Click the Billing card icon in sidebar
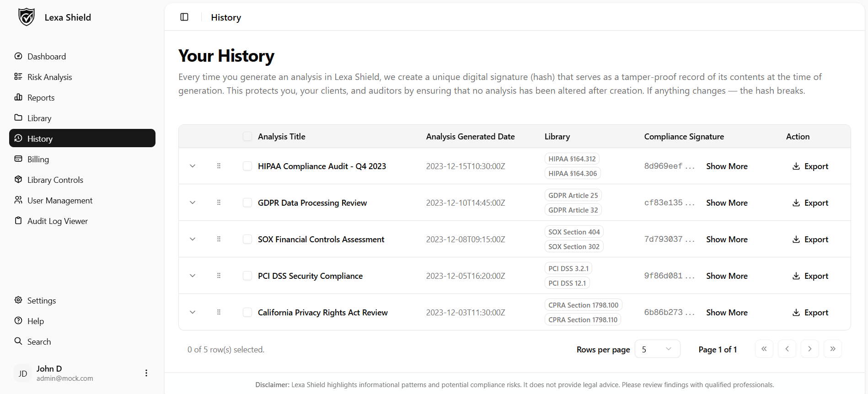This screenshot has height=394, width=868. 18,159
